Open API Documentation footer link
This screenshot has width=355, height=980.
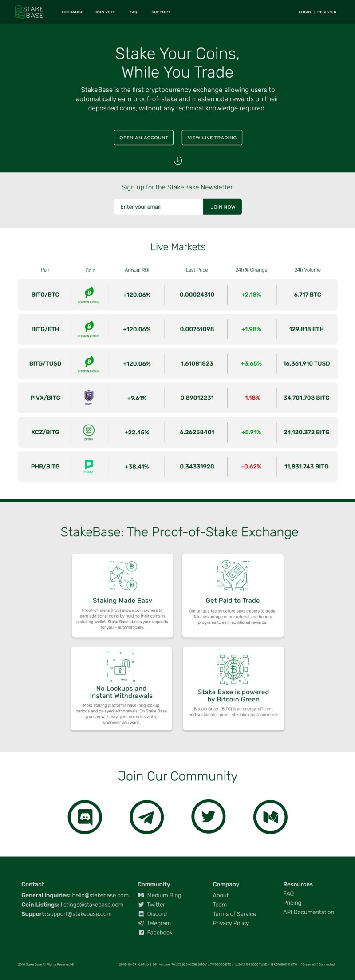click(309, 912)
